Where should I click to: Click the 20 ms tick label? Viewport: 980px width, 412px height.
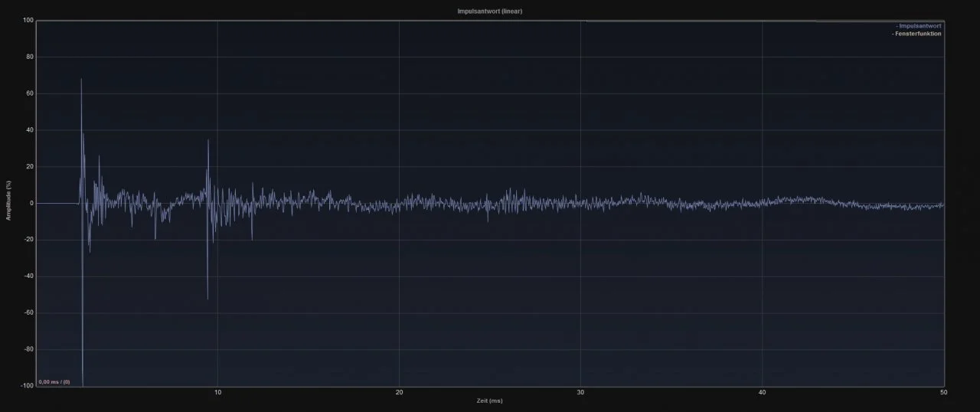click(399, 393)
